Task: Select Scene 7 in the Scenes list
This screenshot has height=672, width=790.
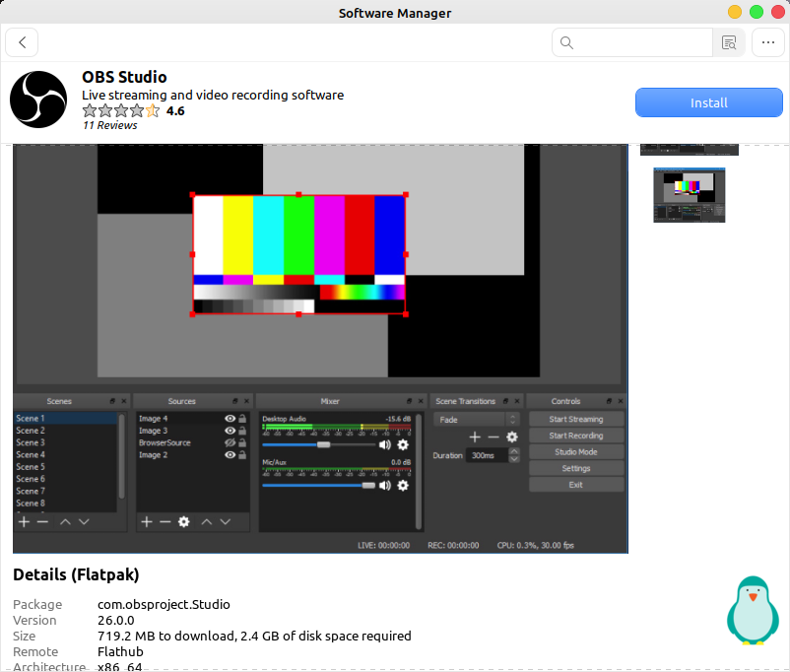Action: pyautogui.click(x=65, y=491)
